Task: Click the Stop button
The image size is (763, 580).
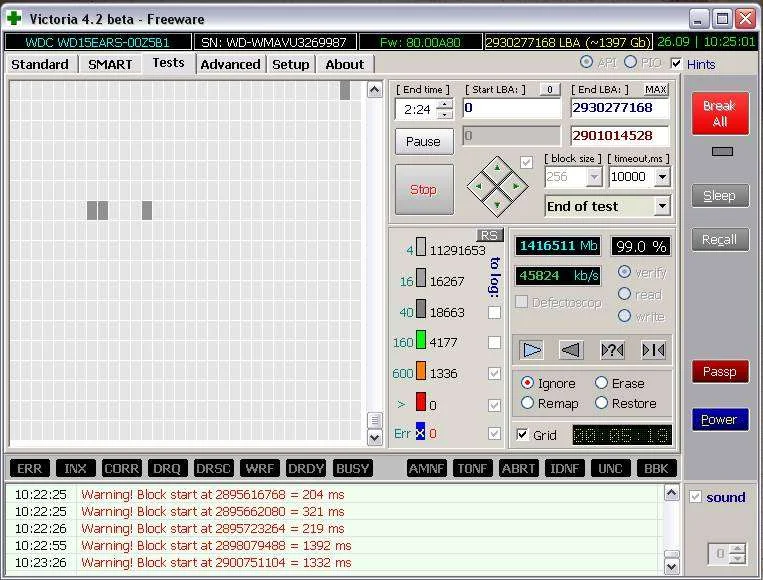Action: click(x=424, y=189)
